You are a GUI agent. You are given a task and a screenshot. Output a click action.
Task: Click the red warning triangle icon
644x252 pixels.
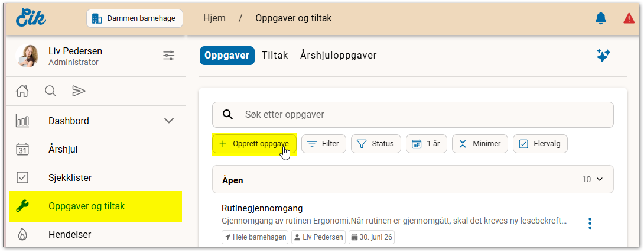[x=629, y=18]
